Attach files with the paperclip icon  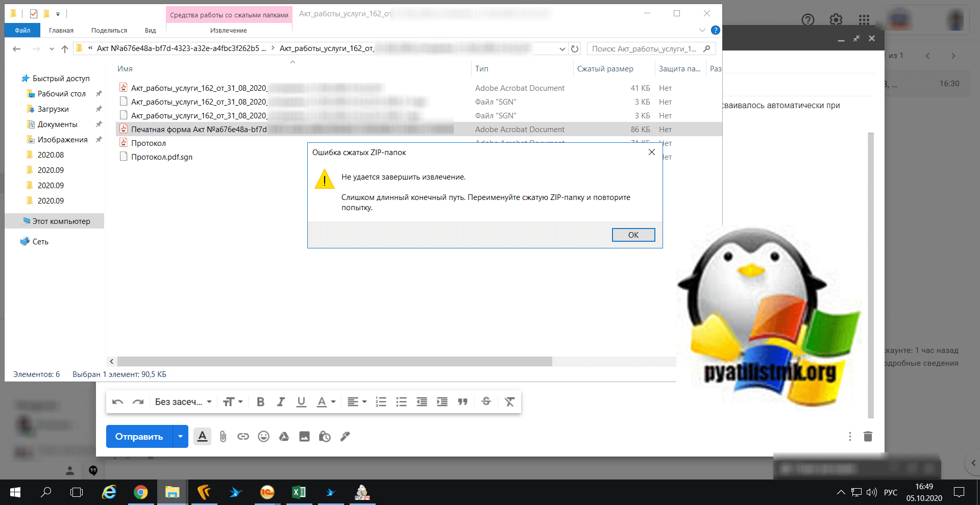point(223,437)
